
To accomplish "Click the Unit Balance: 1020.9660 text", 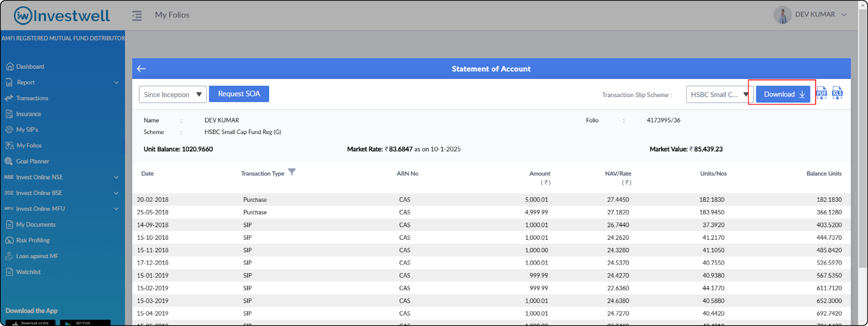I will tap(178, 149).
